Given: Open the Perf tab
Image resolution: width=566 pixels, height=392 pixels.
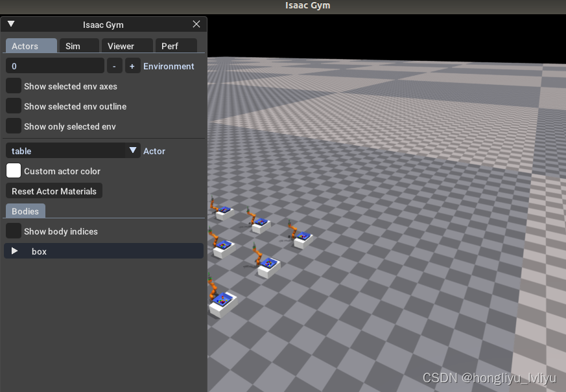Looking at the screenshot, I should pyautogui.click(x=176, y=46).
